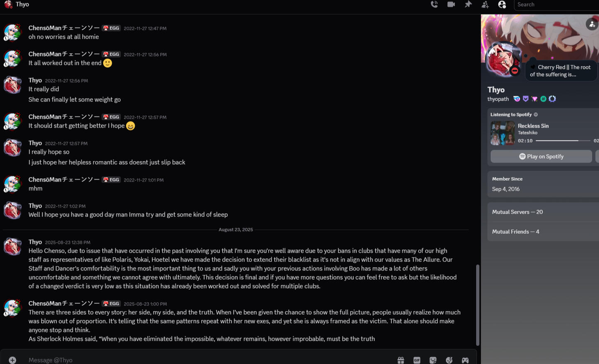Click Play on Spotify button
The image size is (599, 364).
[x=541, y=156]
